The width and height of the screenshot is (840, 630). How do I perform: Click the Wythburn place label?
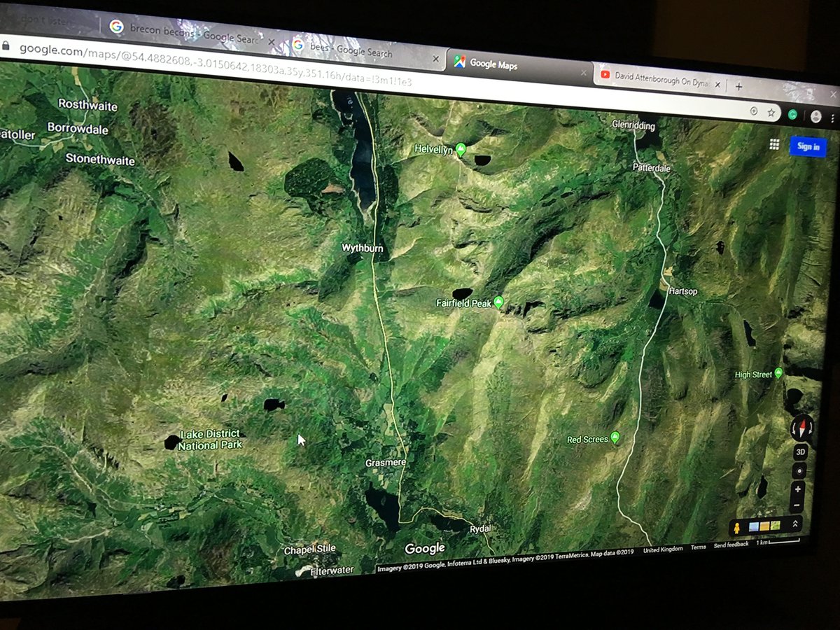[362, 248]
